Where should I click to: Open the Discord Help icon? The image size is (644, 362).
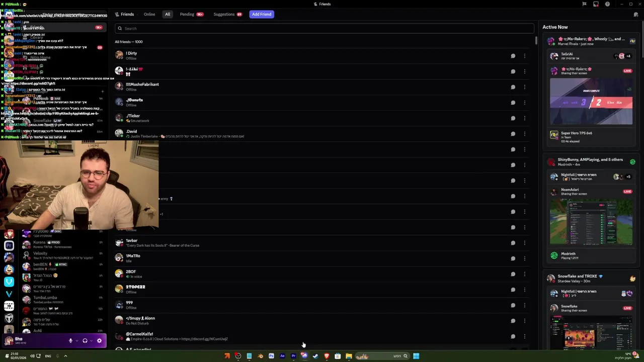click(x=607, y=4)
